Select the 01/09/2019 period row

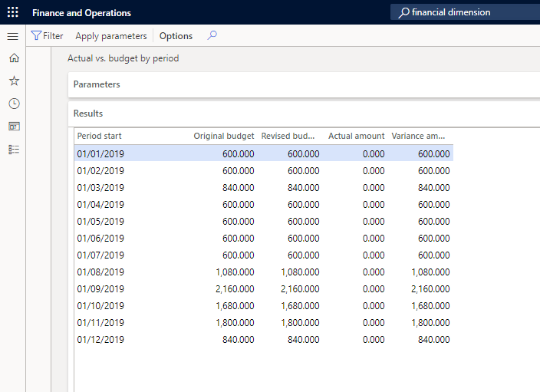pos(100,289)
